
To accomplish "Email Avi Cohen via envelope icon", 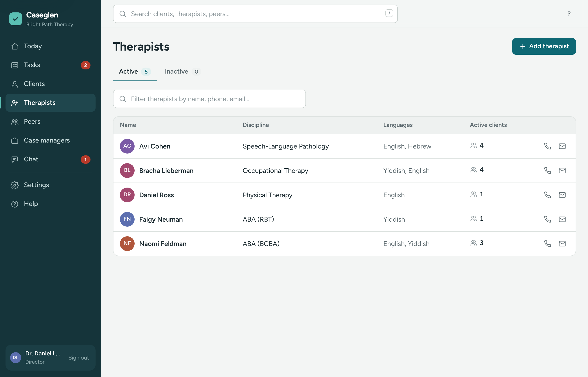I will click(x=562, y=146).
